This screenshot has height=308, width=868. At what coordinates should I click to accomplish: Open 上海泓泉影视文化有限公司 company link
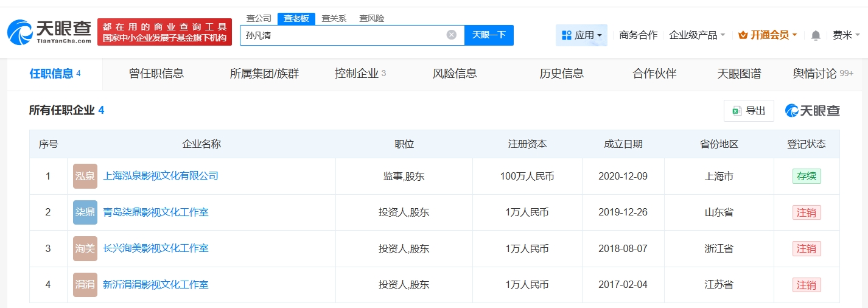coord(161,176)
